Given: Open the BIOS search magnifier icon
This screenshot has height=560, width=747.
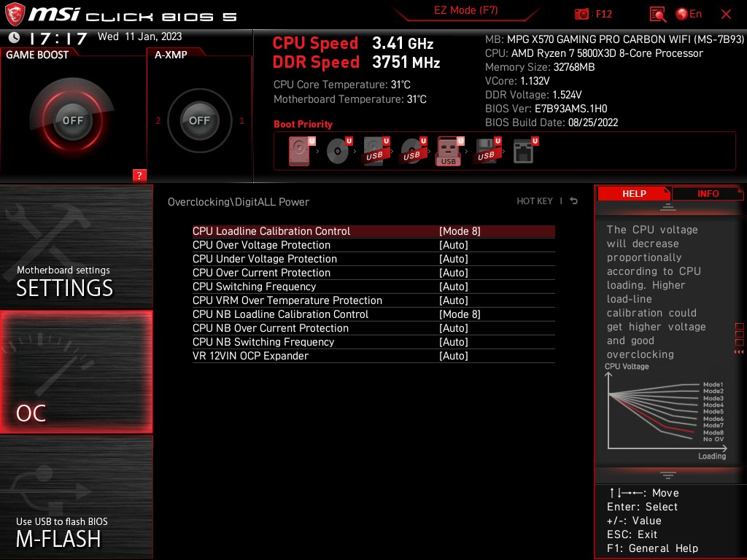Looking at the screenshot, I should coord(657,15).
